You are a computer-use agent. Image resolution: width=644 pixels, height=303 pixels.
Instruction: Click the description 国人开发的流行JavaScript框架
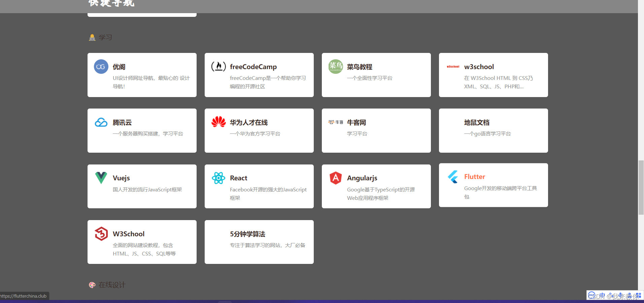coord(147,189)
